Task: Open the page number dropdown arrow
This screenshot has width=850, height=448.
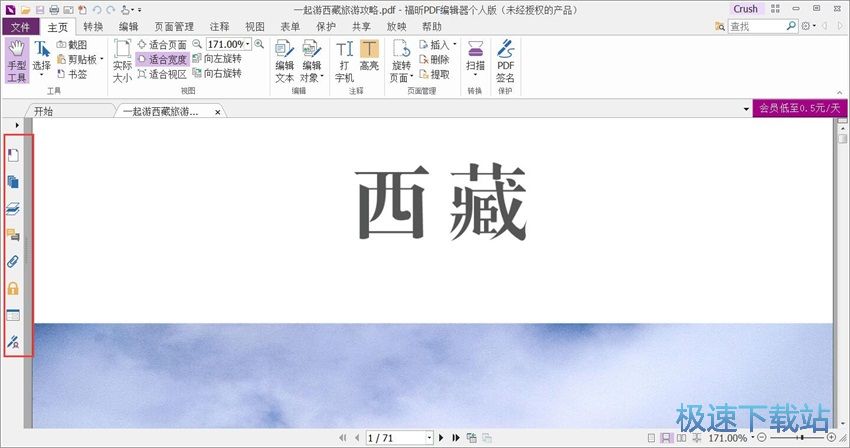Action: pos(429,438)
